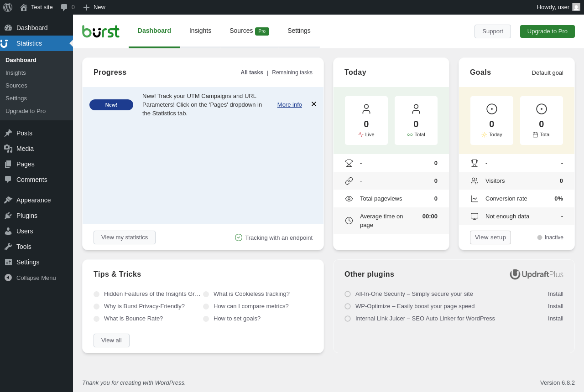Click the Pages icon in sidebar
Viewport: 584px width, 392px height.
pyautogui.click(x=8, y=164)
